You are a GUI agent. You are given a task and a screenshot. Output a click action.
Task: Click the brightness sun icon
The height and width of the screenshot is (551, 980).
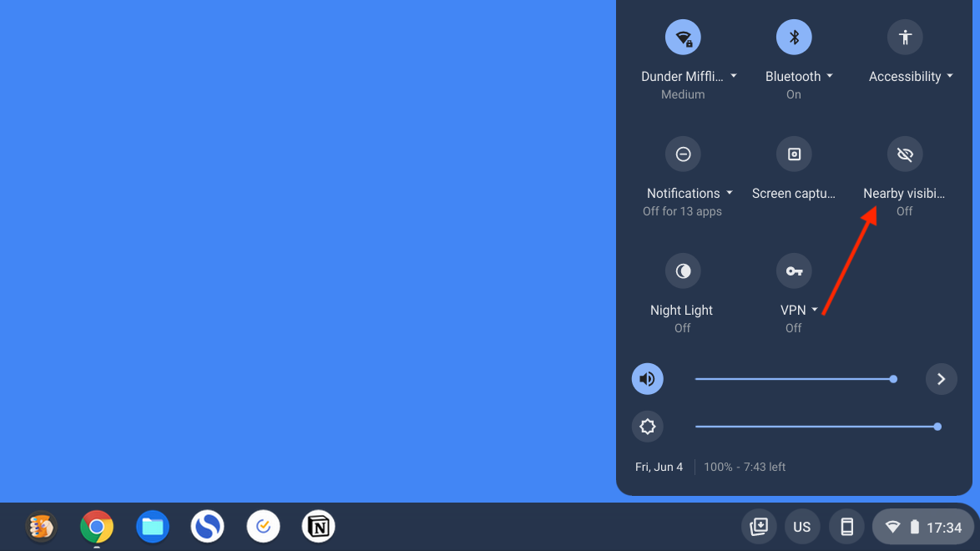(648, 427)
